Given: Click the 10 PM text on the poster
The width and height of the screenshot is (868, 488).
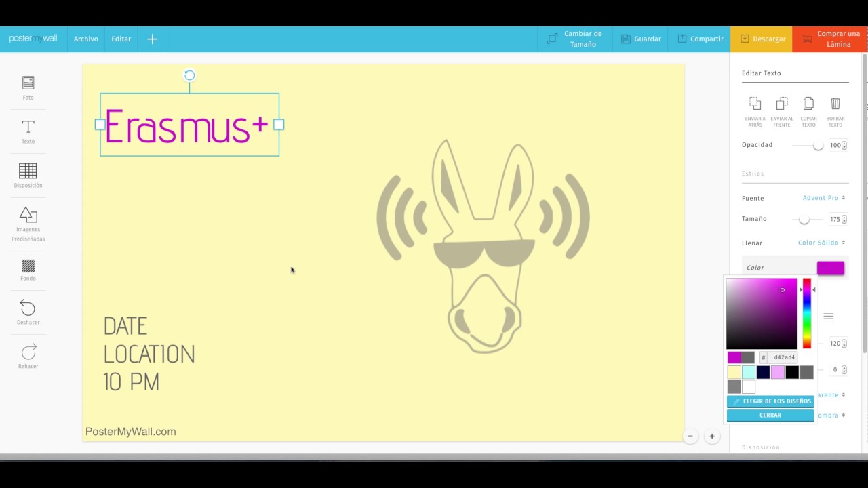Looking at the screenshot, I should 132,382.
